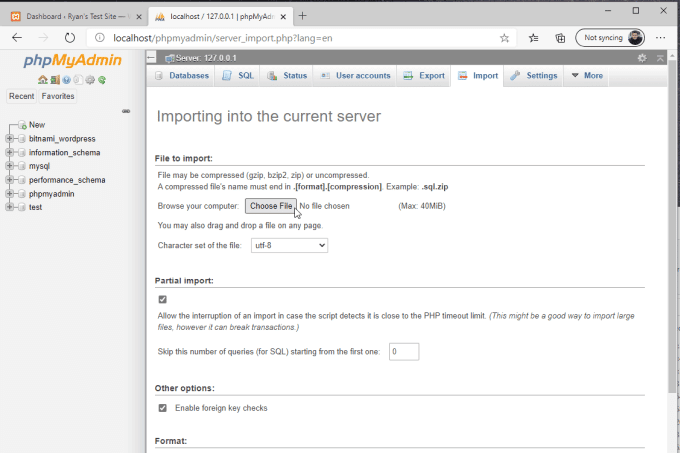Open the browser Collections icon

coord(560,37)
